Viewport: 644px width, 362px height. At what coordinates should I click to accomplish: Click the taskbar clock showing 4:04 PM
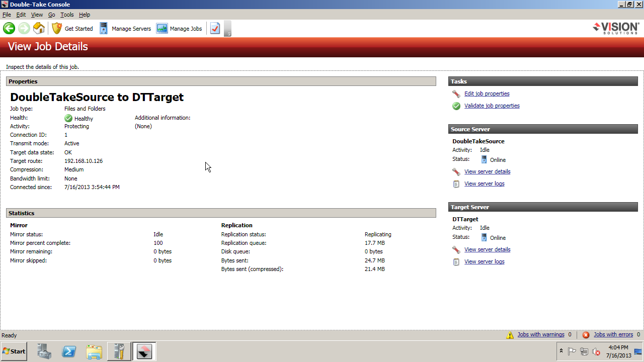618,351
